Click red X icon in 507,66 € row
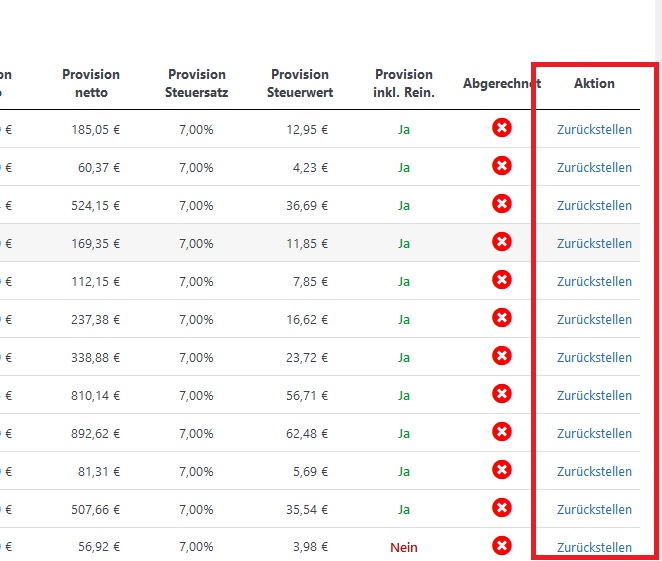The image size is (662, 561). (x=502, y=507)
